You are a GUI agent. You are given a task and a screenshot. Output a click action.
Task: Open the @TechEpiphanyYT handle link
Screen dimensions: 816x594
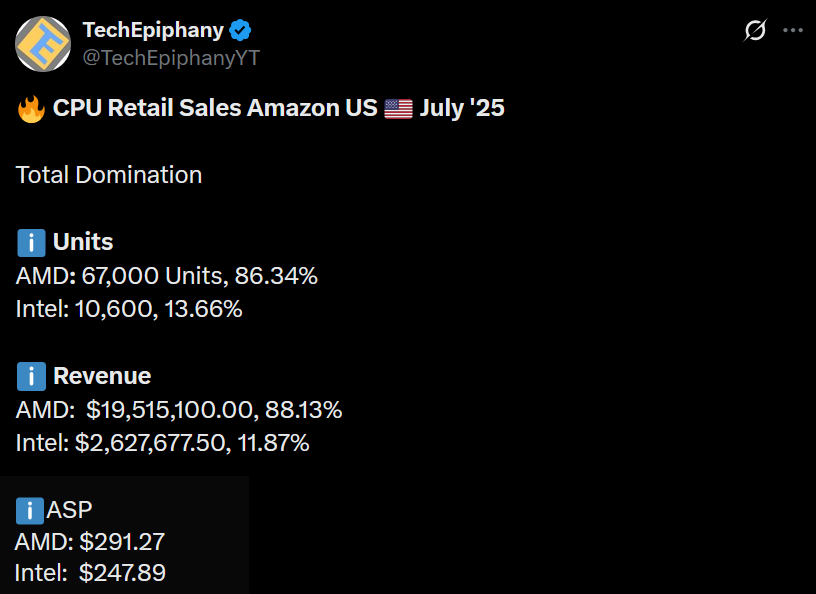click(171, 58)
